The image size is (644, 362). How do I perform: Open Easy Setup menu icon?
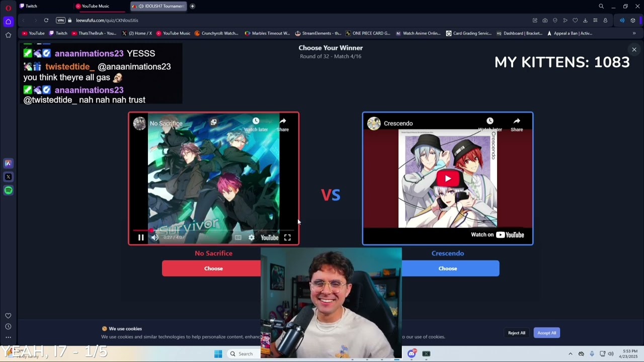point(595,20)
